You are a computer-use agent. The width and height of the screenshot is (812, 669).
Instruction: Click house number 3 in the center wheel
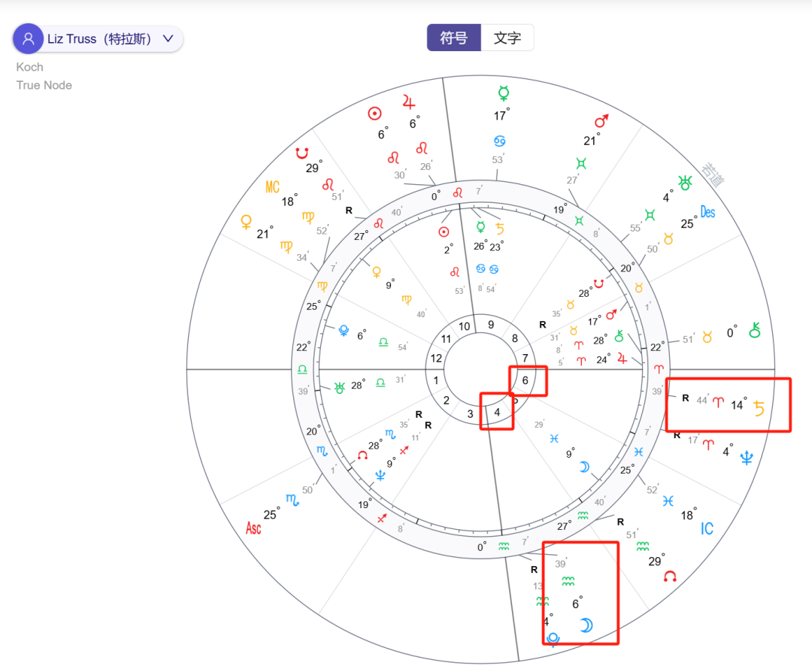tap(470, 413)
